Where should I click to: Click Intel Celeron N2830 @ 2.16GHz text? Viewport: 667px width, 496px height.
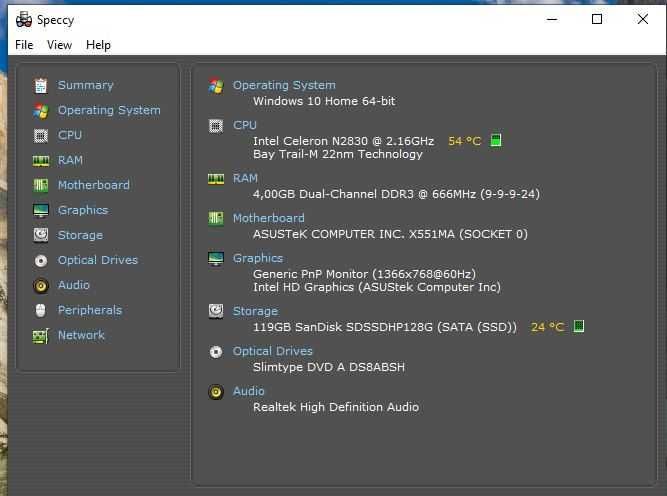click(x=344, y=141)
